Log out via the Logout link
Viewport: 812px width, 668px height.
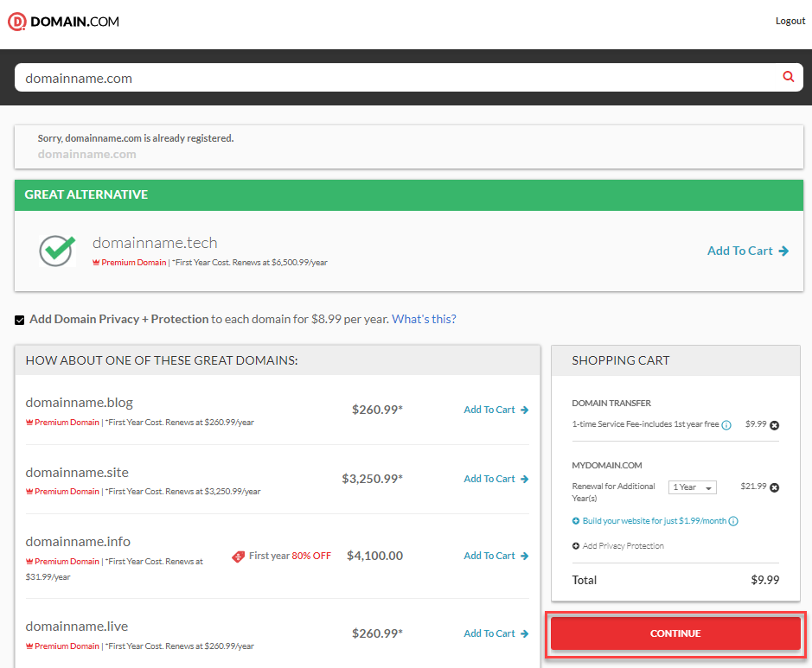click(790, 21)
